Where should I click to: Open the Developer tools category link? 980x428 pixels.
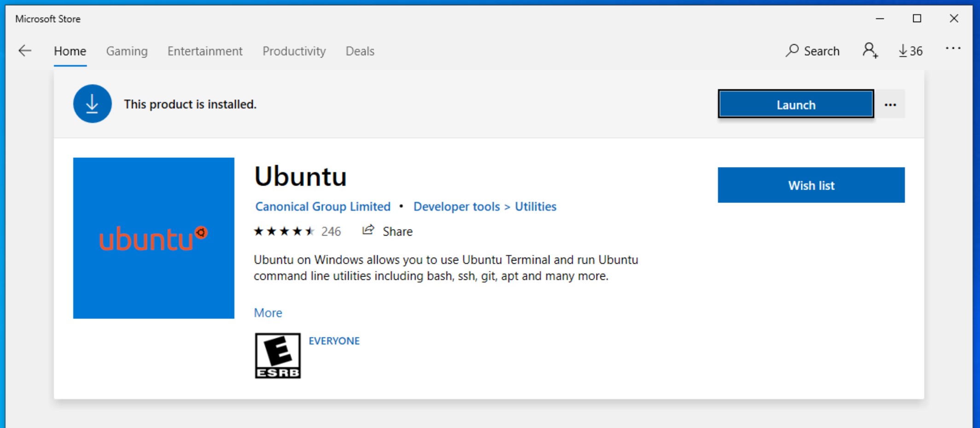tap(456, 207)
